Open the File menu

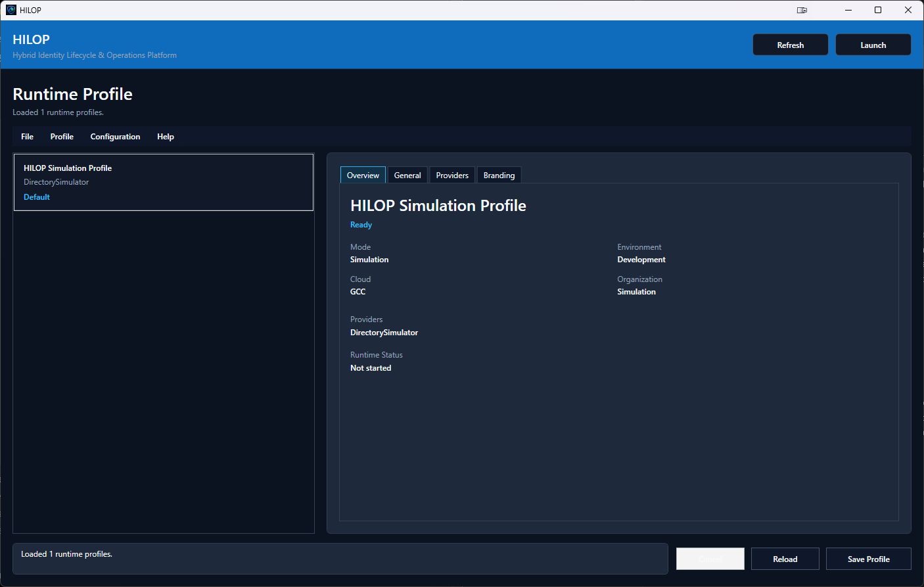[x=27, y=137]
